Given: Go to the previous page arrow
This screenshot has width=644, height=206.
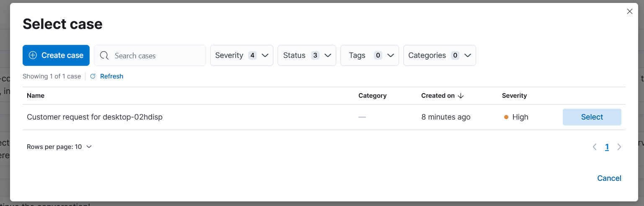Looking at the screenshot, I should pos(595,147).
